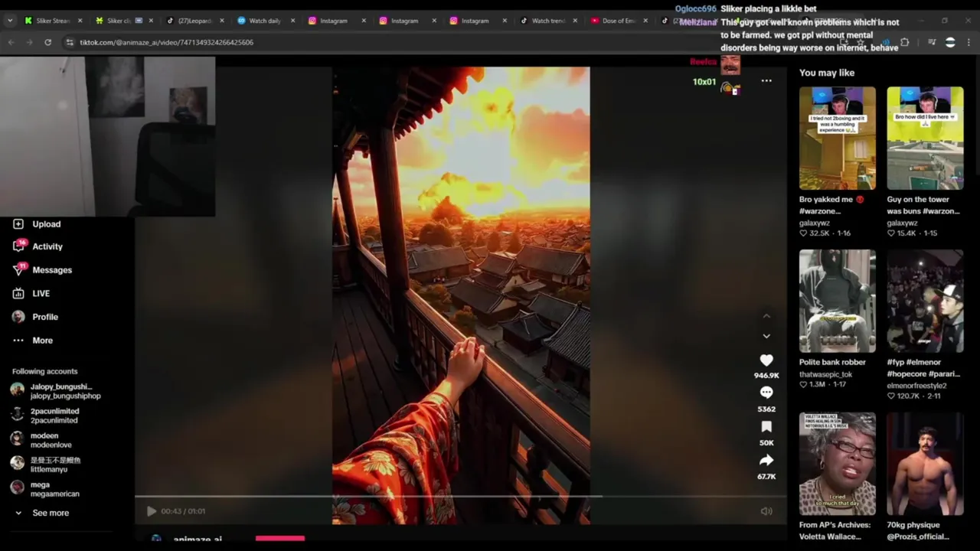Open 'Guy on the tower' video thumbnail
Image resolution: width=980 pixels, height=551 pixels.
pyautogui.click(x=925, y=138)
